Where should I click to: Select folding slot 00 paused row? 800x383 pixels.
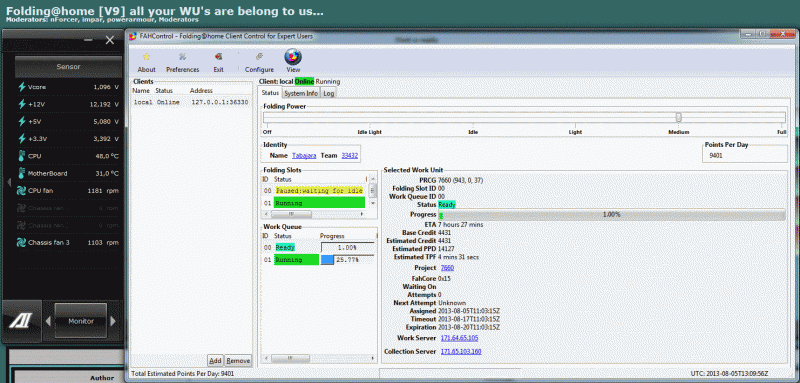314,190
